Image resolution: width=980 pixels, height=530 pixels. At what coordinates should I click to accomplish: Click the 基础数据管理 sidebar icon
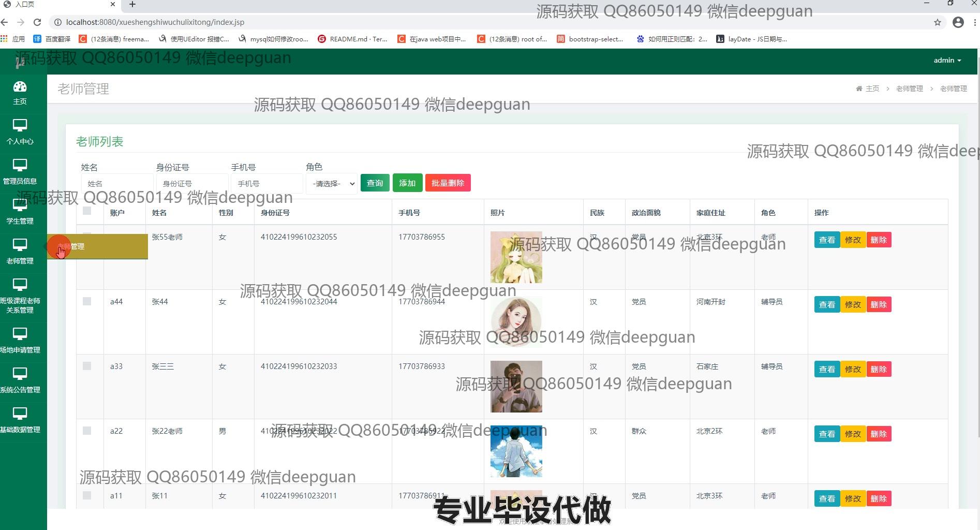[x=20, y=414]
